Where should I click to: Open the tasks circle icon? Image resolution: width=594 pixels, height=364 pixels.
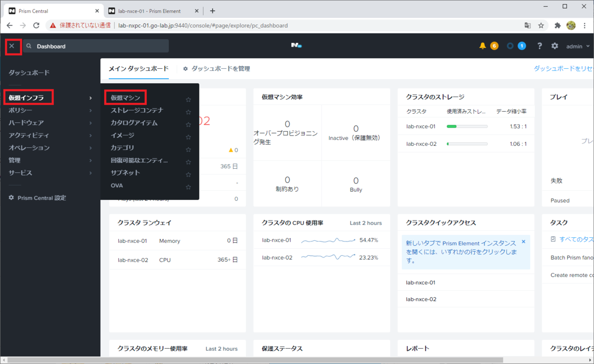click(x=510, y=46)
